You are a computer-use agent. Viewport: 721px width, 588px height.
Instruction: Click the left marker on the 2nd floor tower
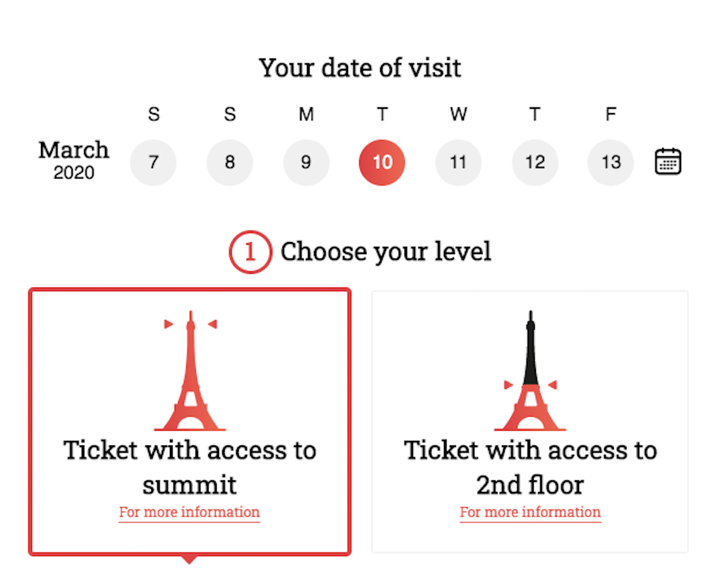[x=507, y=385]
